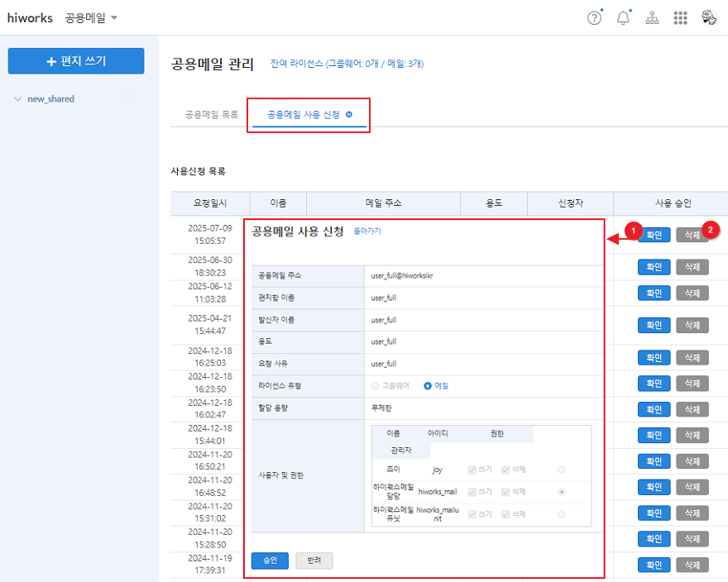Click the blue 승인 approve button
The width and height of the screenshot is (728, 582).
pyautogui.click(x=270, y=561)
